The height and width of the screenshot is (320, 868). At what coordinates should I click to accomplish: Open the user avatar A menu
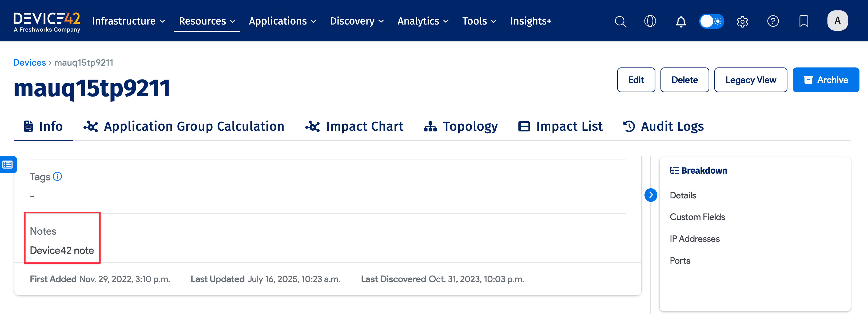[837, 21]
